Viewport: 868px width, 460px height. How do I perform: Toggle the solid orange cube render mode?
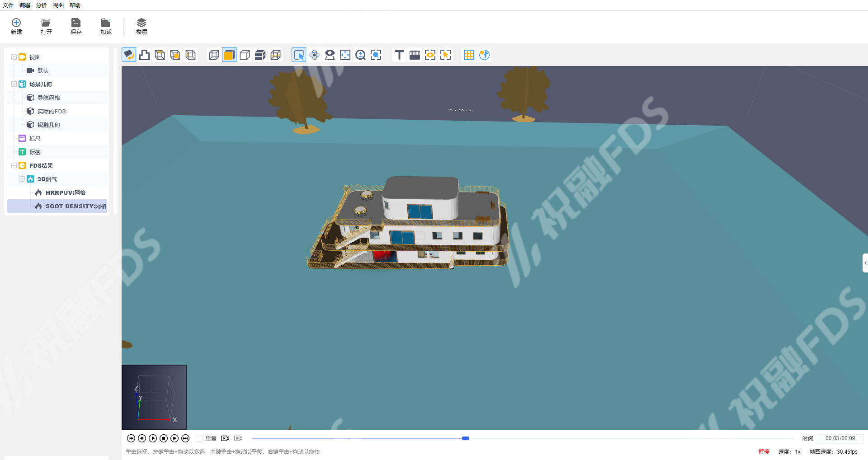[229, 55]
